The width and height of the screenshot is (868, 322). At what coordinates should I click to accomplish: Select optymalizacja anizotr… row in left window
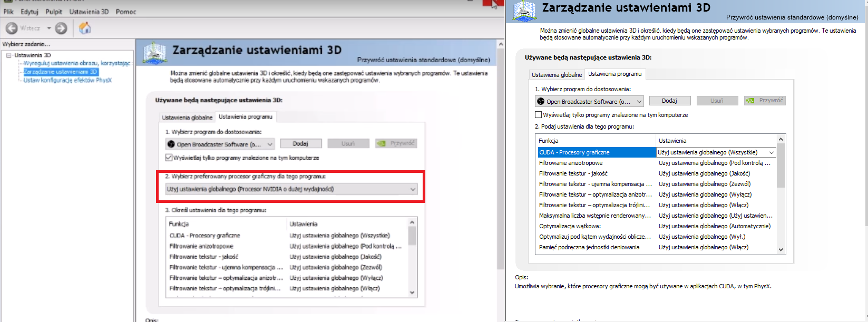click(x=287, y=278)
